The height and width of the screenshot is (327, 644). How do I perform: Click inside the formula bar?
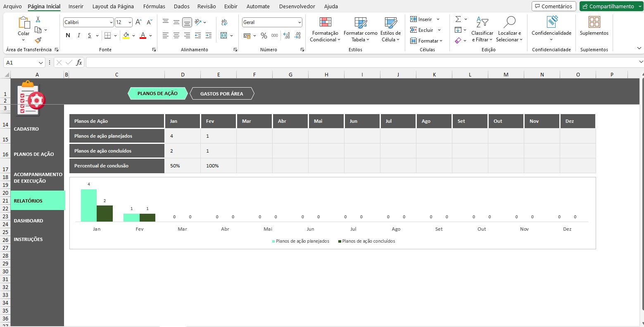pyautogui.click(x=359, y=63)
